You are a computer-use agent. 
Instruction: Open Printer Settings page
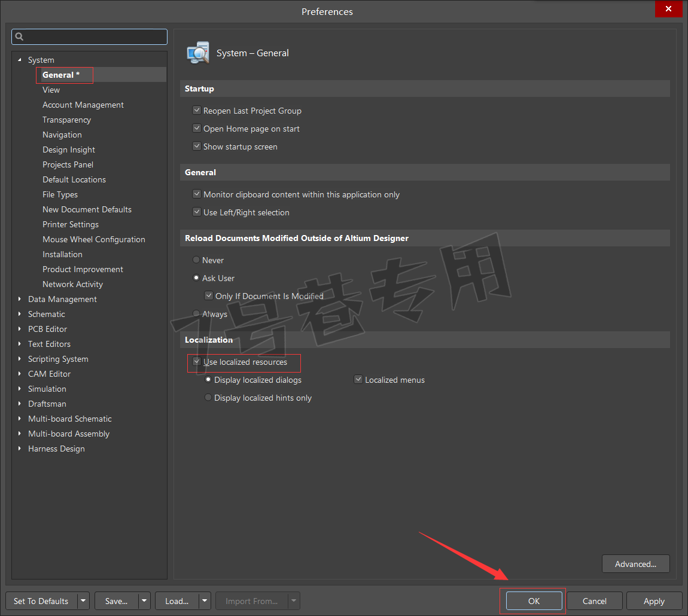71,224
